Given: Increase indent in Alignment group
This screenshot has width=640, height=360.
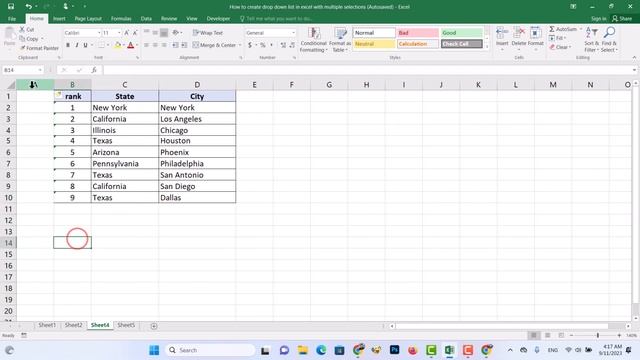Looking at the screenshot, I should (184, 45).
